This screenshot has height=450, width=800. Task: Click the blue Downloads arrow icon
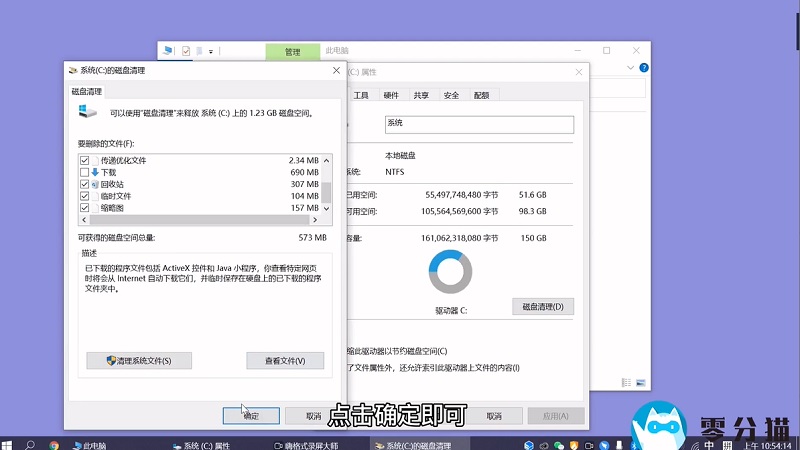click(x=95, y=173)
